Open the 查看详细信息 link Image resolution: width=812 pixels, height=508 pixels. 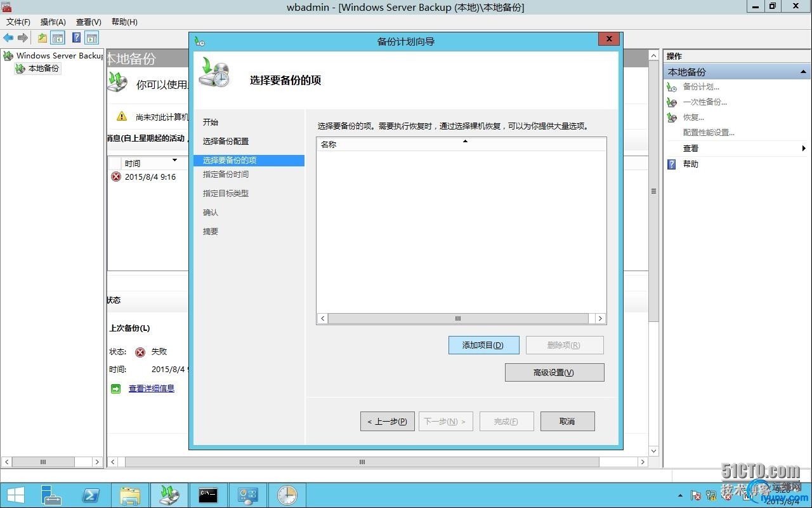(152, 389)
